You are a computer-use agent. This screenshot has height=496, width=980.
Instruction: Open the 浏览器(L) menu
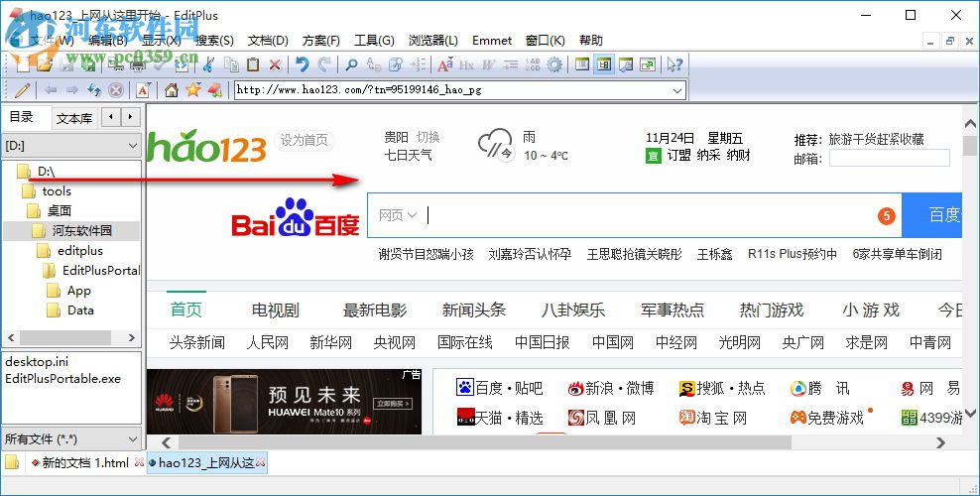coord(433,41)
